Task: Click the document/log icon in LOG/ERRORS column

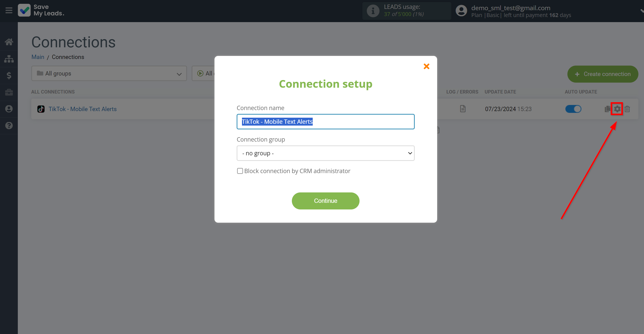Action: click(463, 109)
